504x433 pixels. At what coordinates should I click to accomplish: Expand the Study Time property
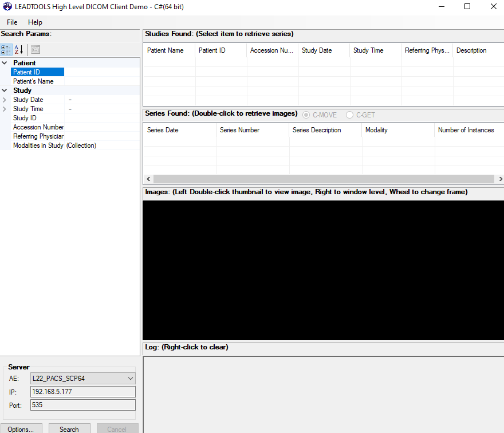[x=5, y=109]
